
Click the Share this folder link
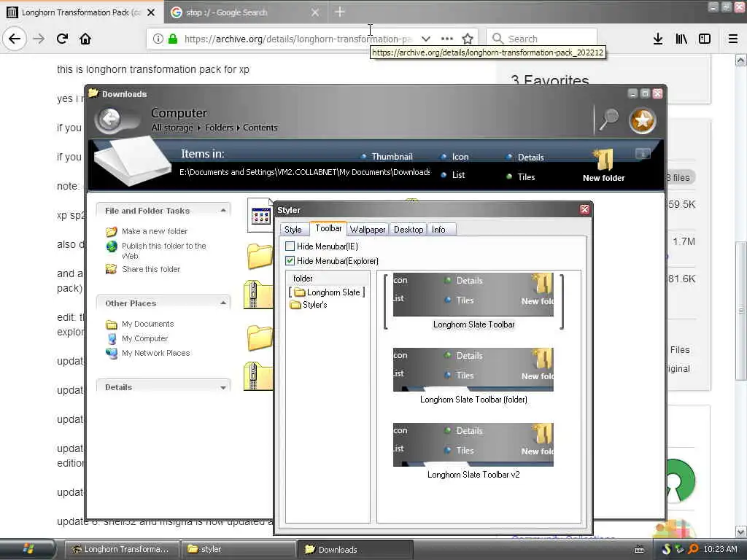(x=150, y=270)
